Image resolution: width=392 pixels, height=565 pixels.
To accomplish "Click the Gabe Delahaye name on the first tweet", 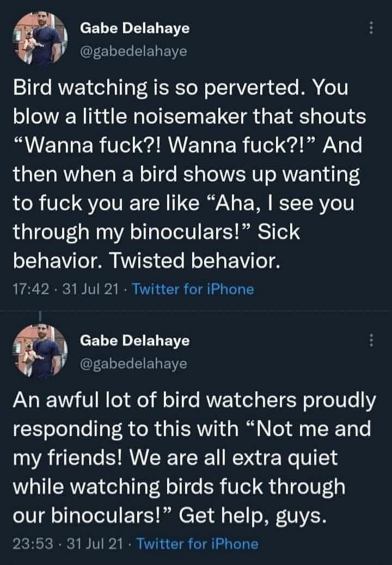I will click(x=135, y=29).
